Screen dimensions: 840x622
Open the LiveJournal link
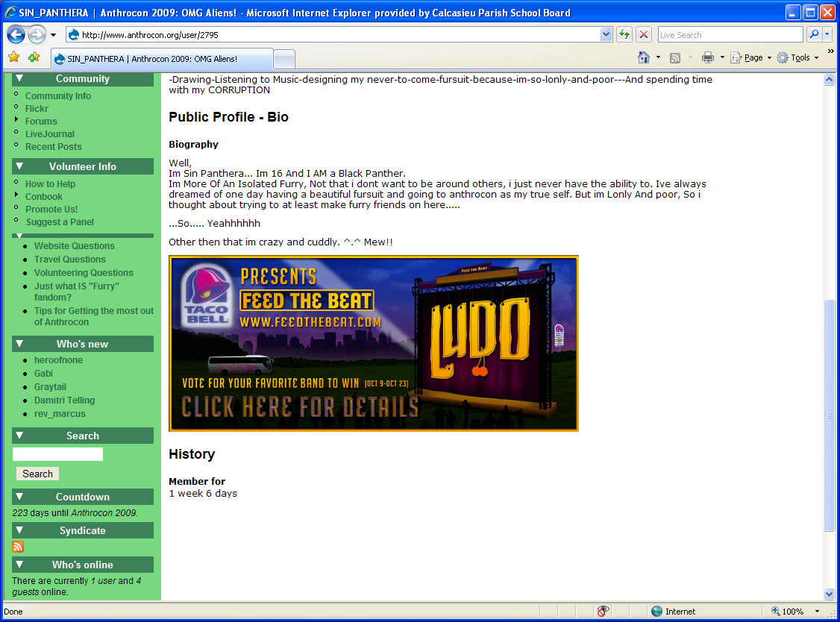tap(50, 134)
